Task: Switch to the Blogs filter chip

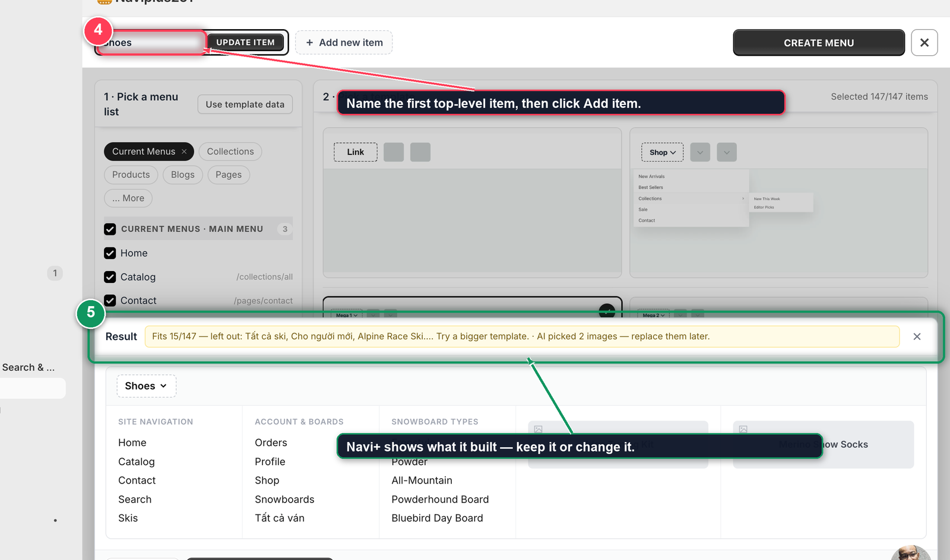Action: pyautogui.click(x=183, y=174)
